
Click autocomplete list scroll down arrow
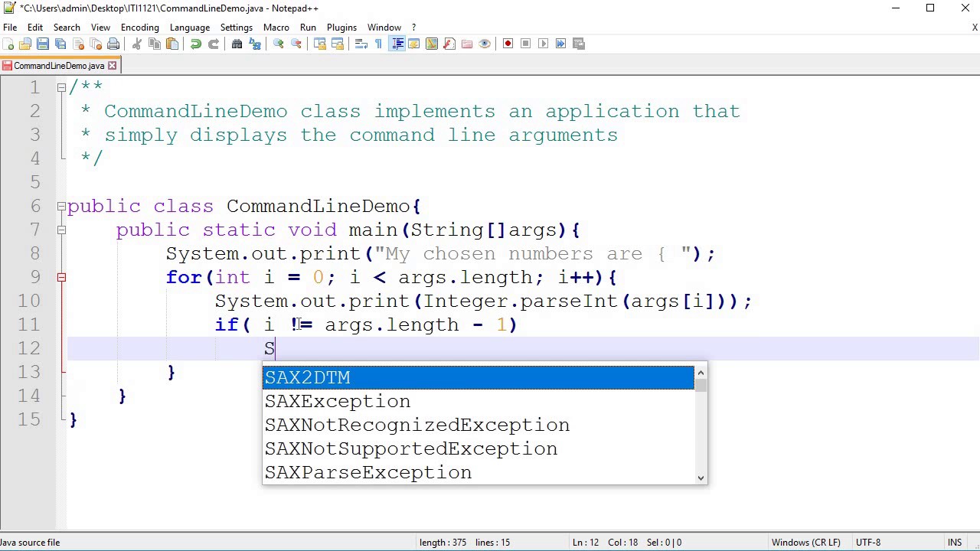point(701,478)
